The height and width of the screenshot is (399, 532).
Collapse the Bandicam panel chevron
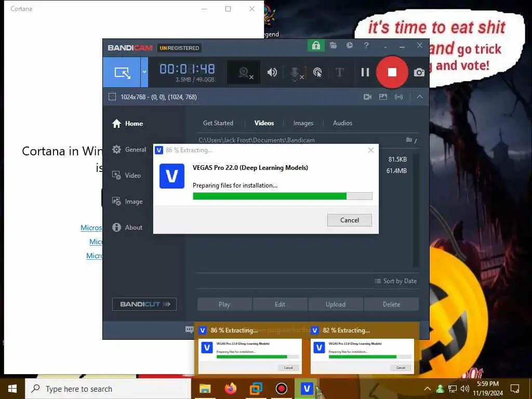pyautogui.click(x=420, y=97)
